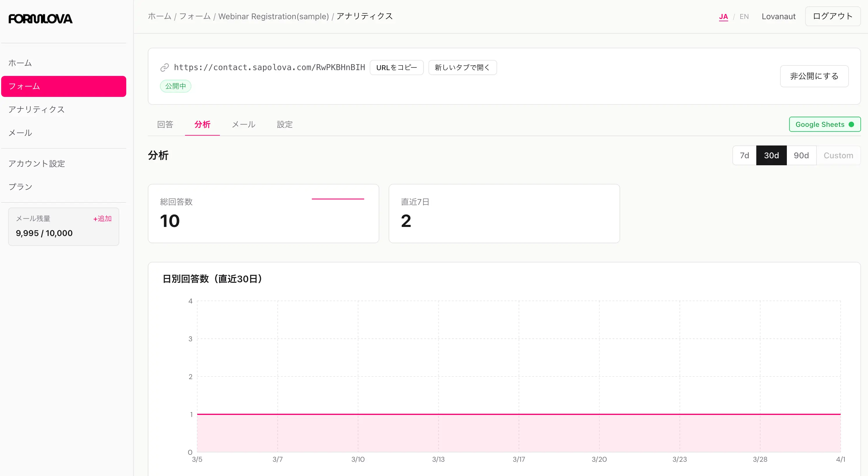Open the form via 新しいタブで開く
The width and height of the screenshot is (868, 476).
(x=462, y=67)
